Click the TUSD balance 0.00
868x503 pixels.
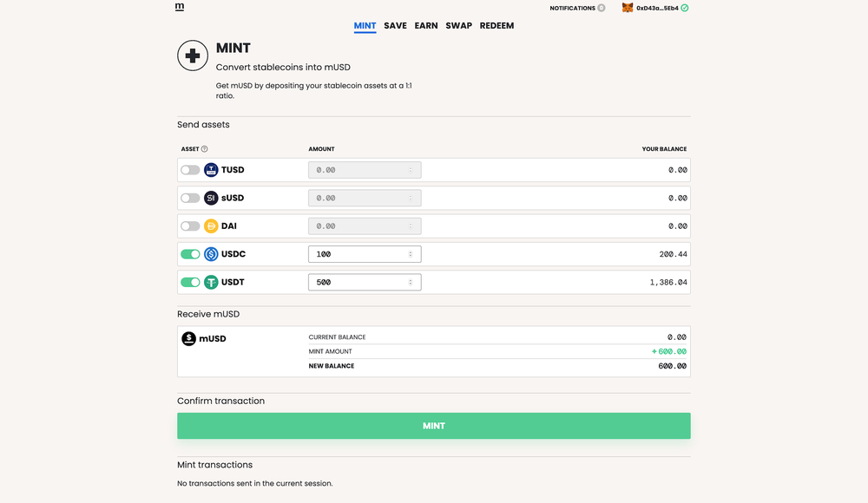678,170
